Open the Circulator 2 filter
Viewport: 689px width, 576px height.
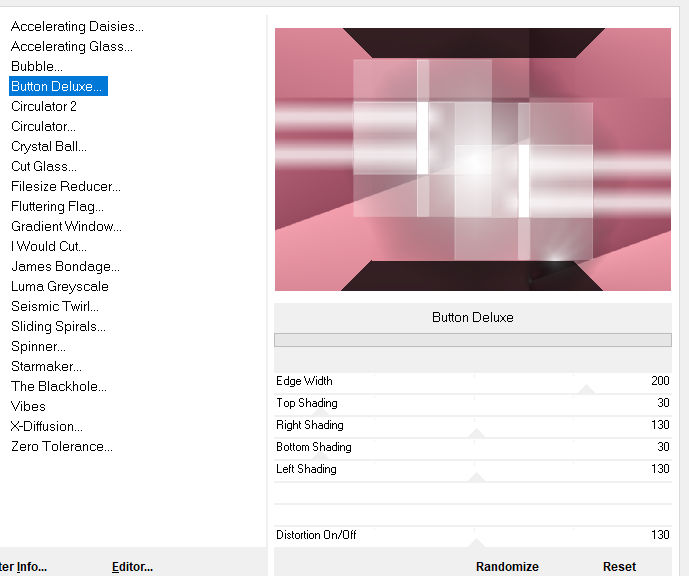click(x=44, y=106)
